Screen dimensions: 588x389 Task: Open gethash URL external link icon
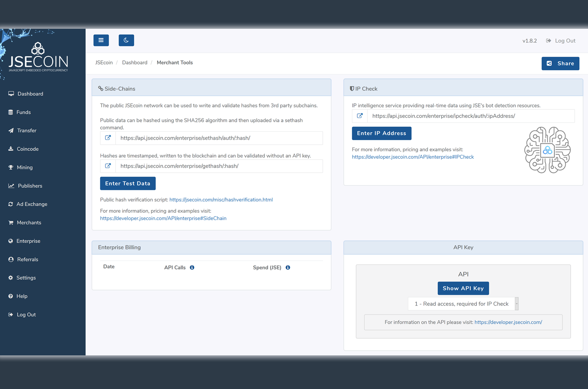pos(108,166)
